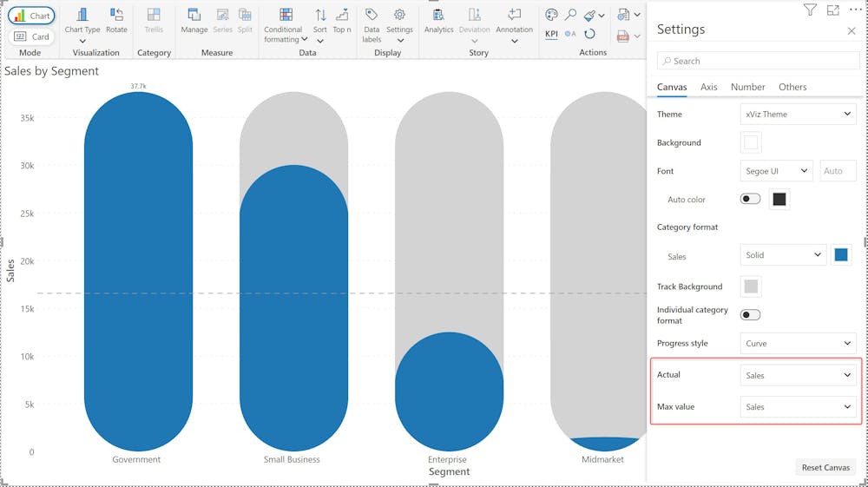Expand the Progress style dropdown
Viewport: 868px width, 487px height.
point(798,343)
